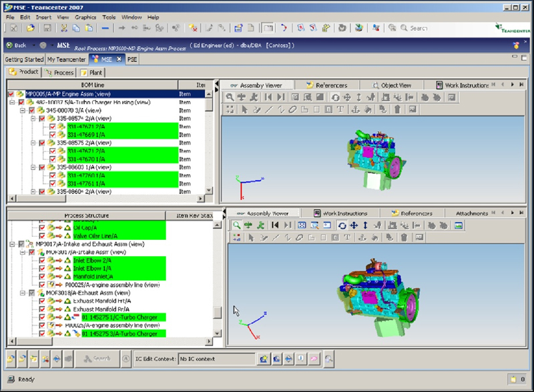Open the File menu
This screenshot has width=534, height=392.
(x=10, y=17)
